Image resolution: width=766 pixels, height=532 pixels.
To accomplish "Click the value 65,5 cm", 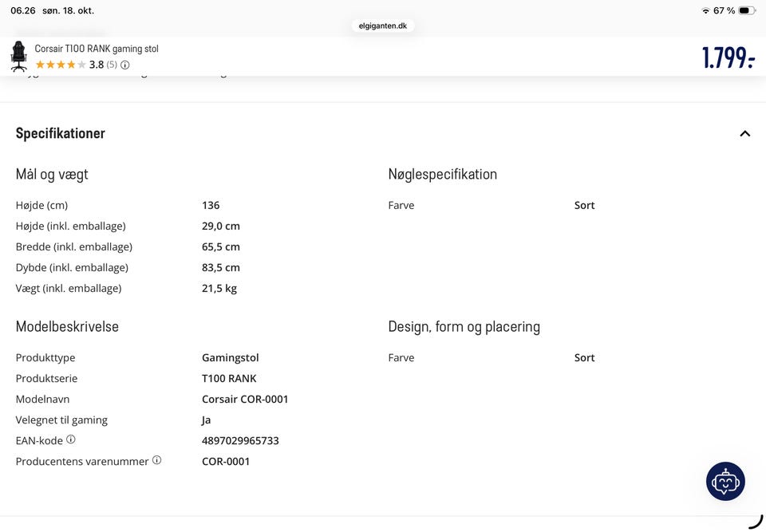I will coord(221,246).
